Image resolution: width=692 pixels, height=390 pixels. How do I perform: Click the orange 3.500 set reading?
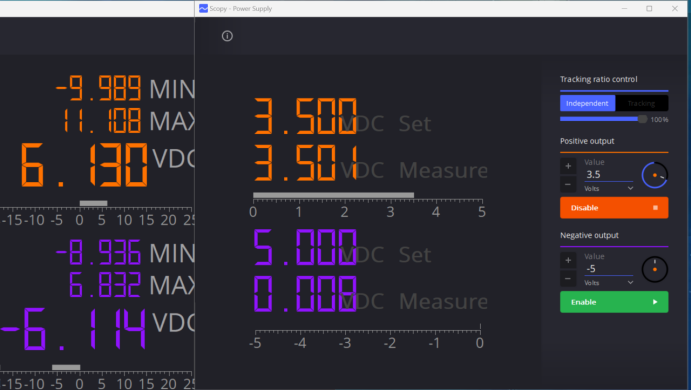click(x=305, y=116)
